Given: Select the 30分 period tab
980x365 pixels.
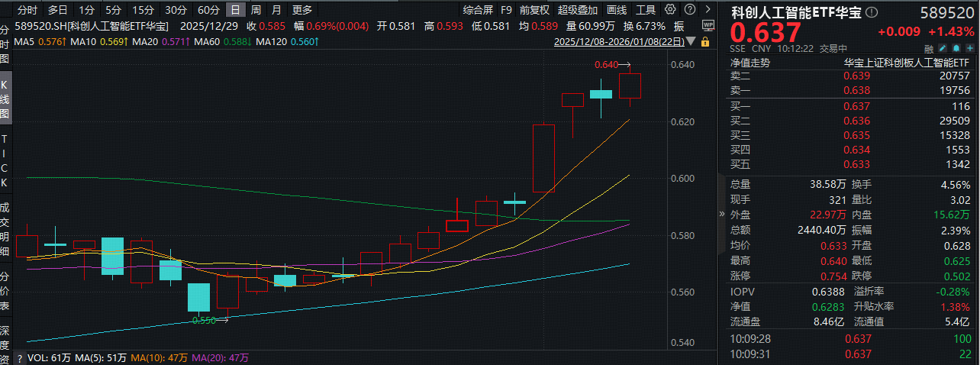Looking at the screenshot, I should [176, 10].
